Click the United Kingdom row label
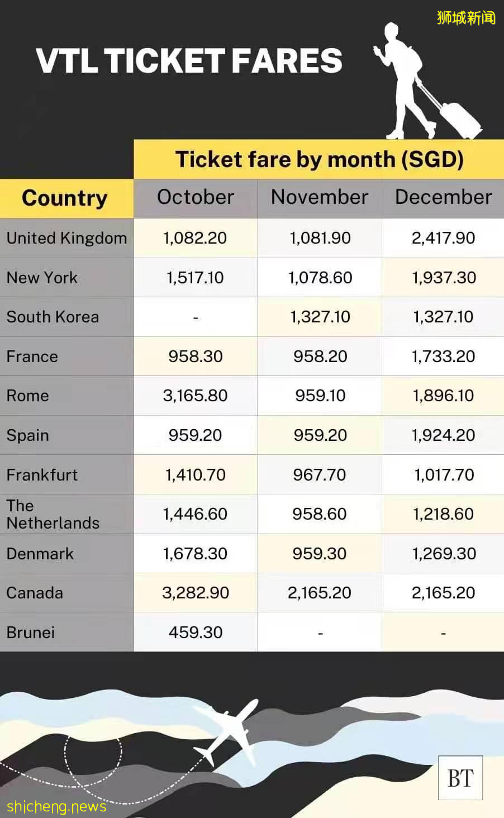The height and width of the screenshot is (818, 504). (66, 238)
